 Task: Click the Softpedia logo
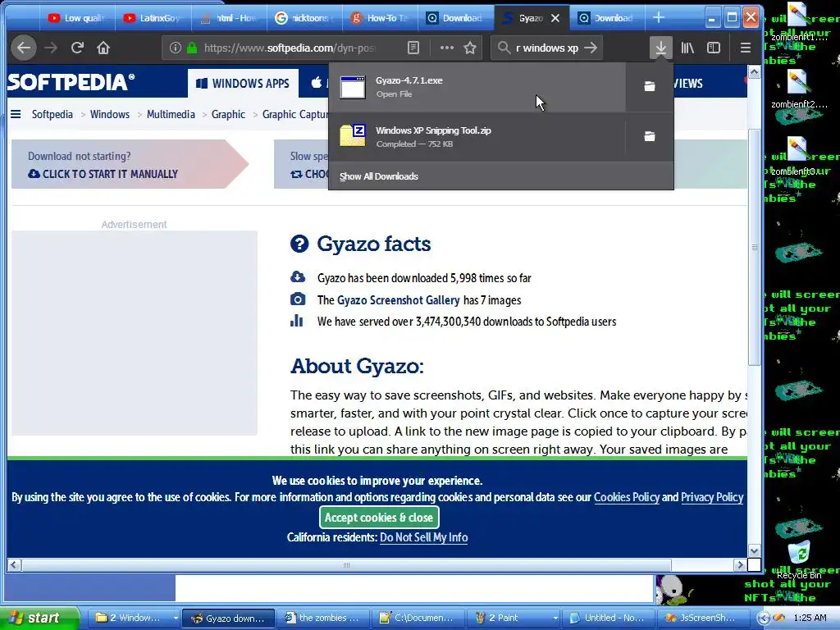tap(71, 82)
